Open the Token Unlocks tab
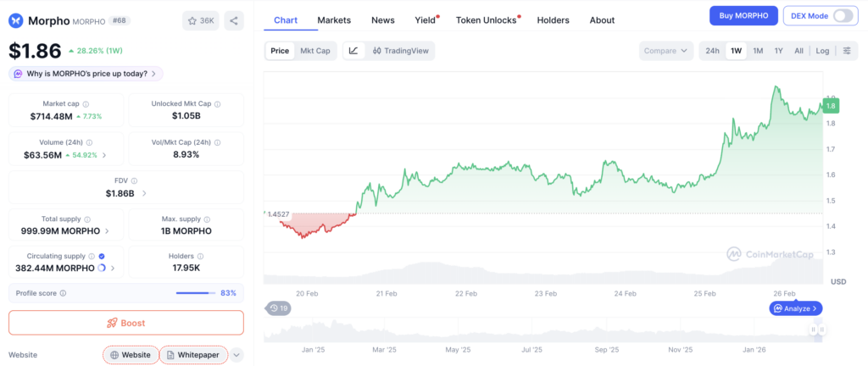Screen dimensions: 868x366 tap(486, 19)
